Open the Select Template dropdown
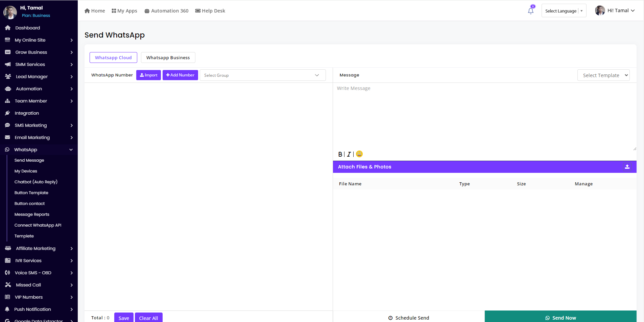Viewport: 644px width, 322px height. coord(603,75)
